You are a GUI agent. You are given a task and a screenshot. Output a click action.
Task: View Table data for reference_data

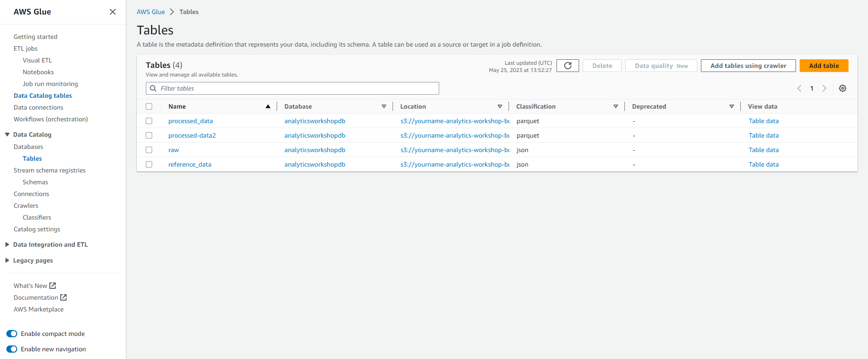pos(763,164)
